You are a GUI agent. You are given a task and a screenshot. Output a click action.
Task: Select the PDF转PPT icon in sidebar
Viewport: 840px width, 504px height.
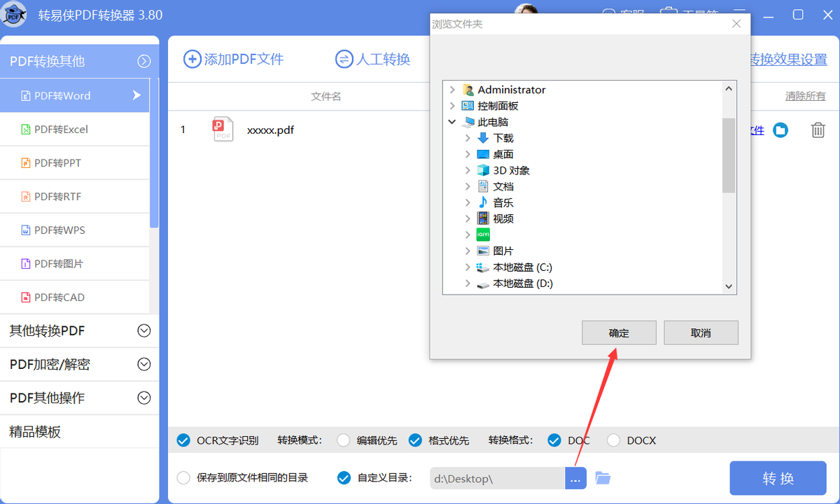coord(26,163)
